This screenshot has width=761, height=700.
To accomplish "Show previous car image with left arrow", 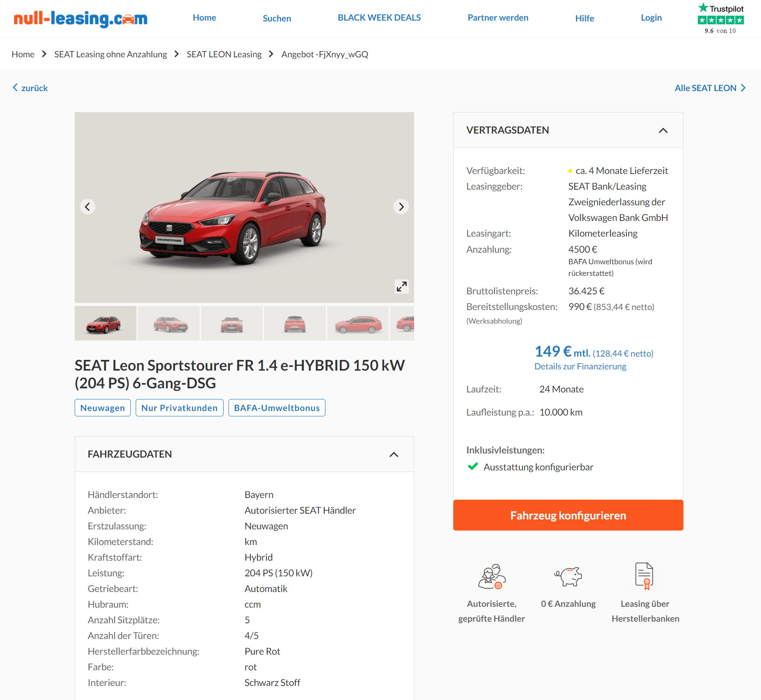I will pos(87,207).
